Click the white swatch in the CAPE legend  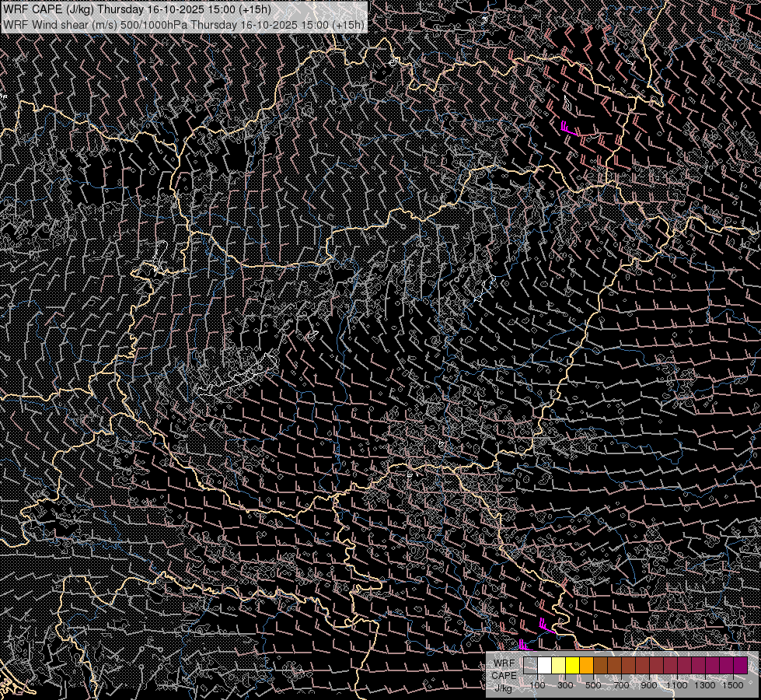click(x=545, y=665)
